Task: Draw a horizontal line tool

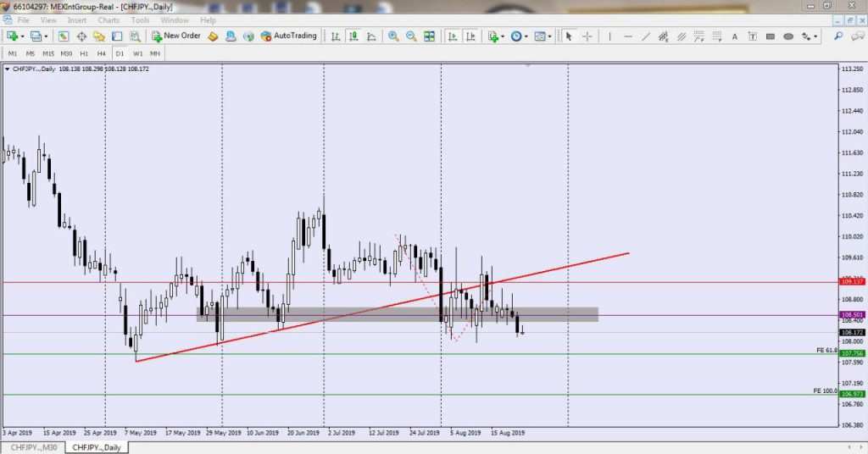Action: click(x=628, y=36)
